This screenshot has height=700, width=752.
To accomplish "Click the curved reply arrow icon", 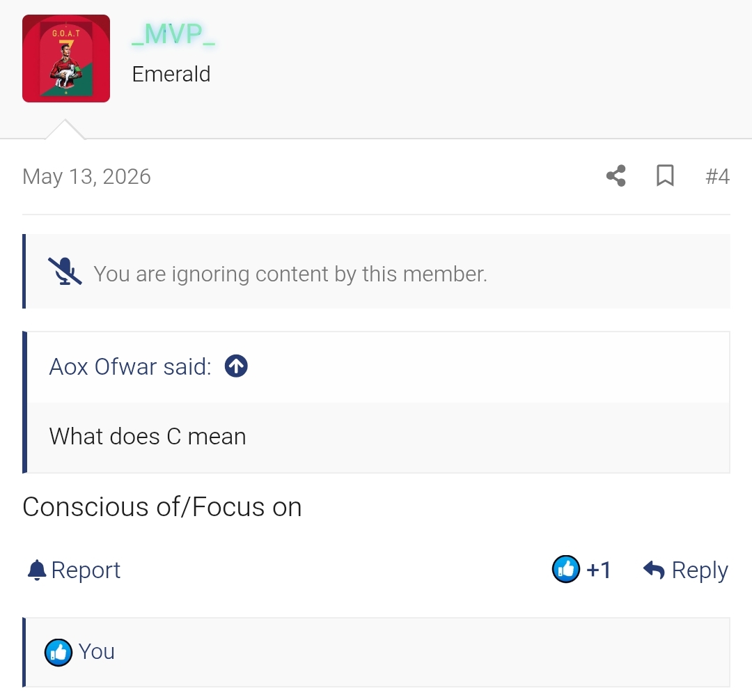I will (654, 570).
